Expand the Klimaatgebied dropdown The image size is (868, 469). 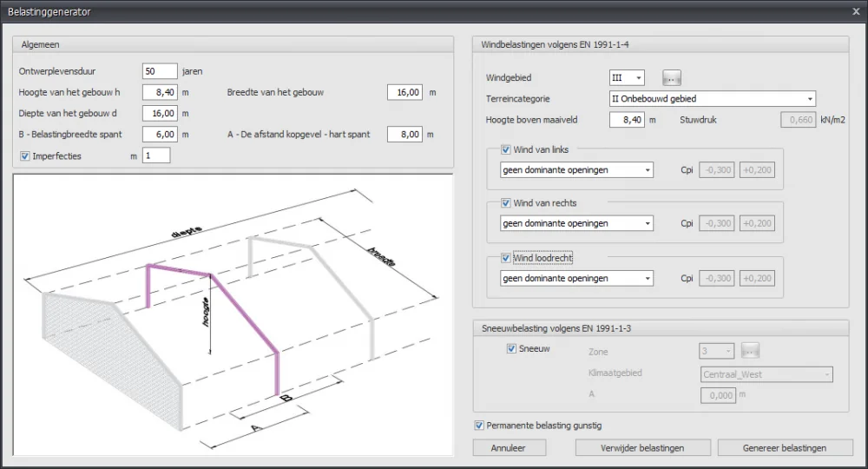coord(766,374)
